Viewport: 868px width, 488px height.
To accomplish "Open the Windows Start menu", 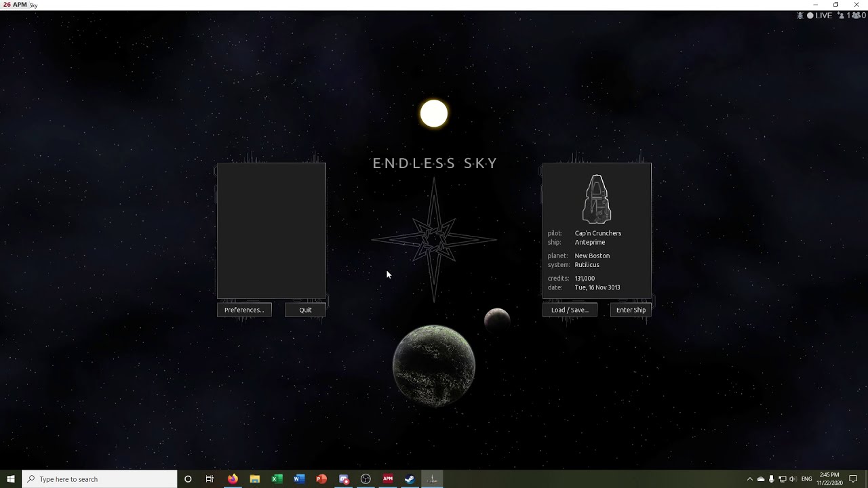I will [x=11, y=479].
